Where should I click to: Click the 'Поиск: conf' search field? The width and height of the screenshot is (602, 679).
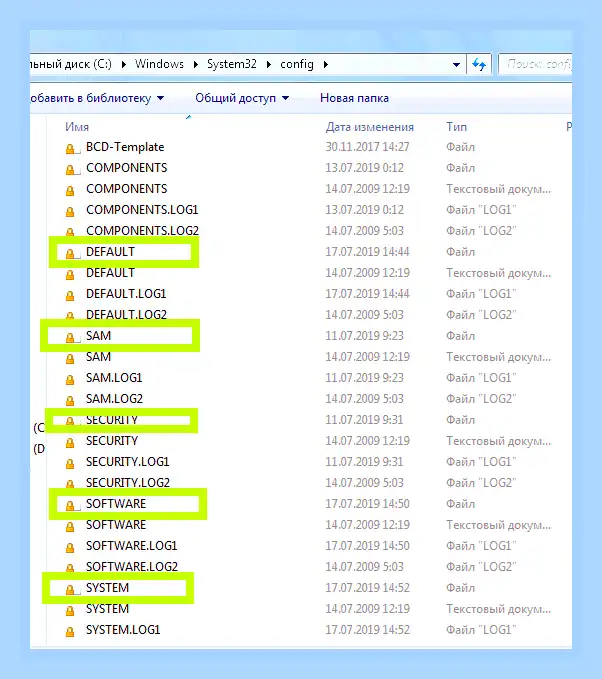(535, 65)
